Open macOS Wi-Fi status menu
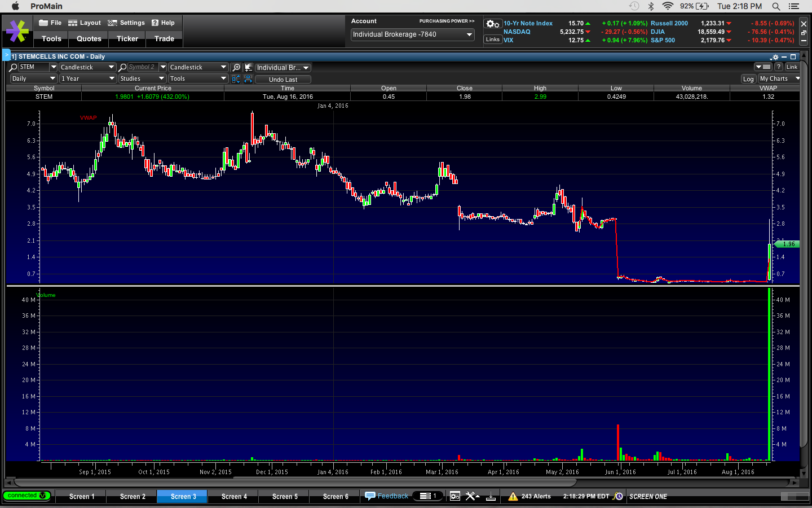812x508 pixels. pyautogui.click(x=668, y=6)
